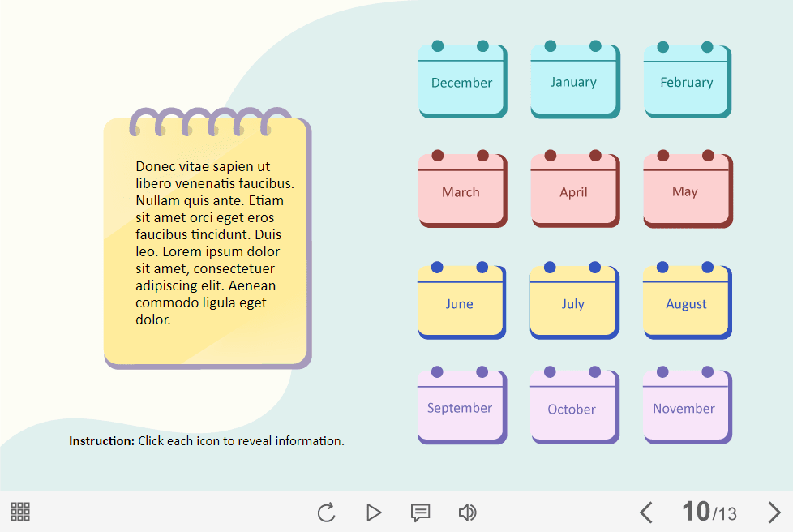Image resolution: width=793 pixels, height=532 pixels.
Task: Click the June calendar icon
Action: click(x=461, y=302)
